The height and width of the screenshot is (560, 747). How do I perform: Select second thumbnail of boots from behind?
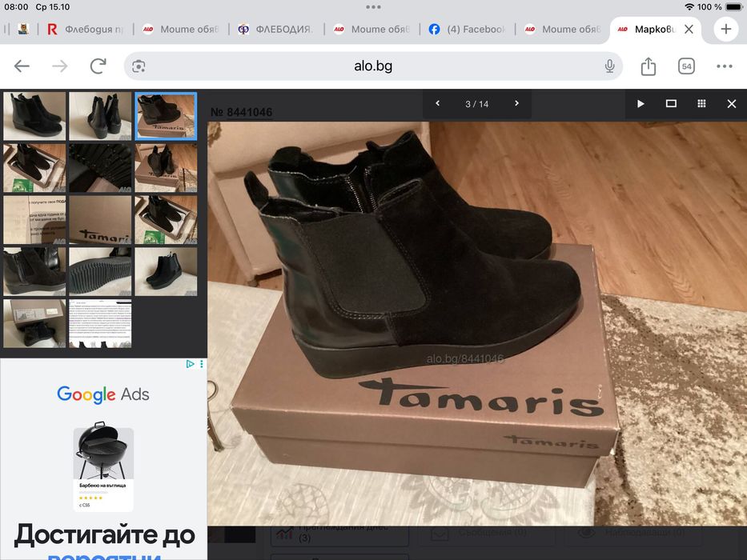pyautogui.click(x=100, y=116)
